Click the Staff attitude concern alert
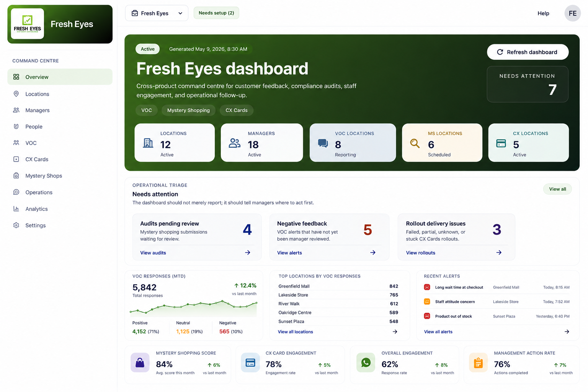 click(x=497, y=302)
